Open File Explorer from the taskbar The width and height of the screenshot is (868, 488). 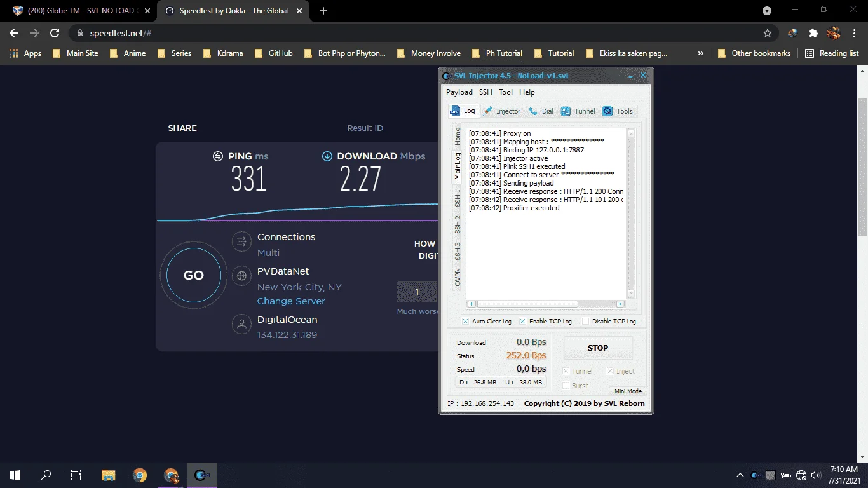(x=109, y=475)
